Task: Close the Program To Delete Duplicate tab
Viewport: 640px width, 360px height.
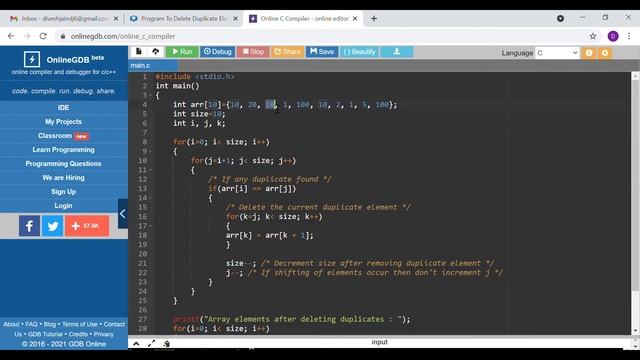Action: pos(235,19)
